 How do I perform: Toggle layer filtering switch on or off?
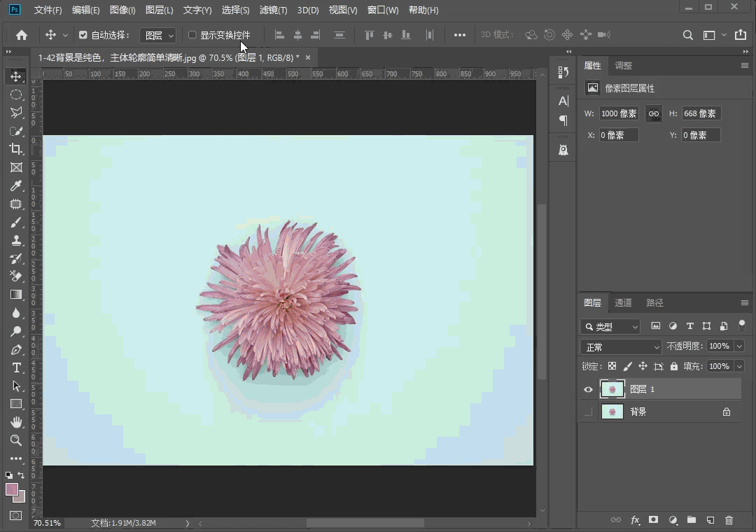point(741,325)
